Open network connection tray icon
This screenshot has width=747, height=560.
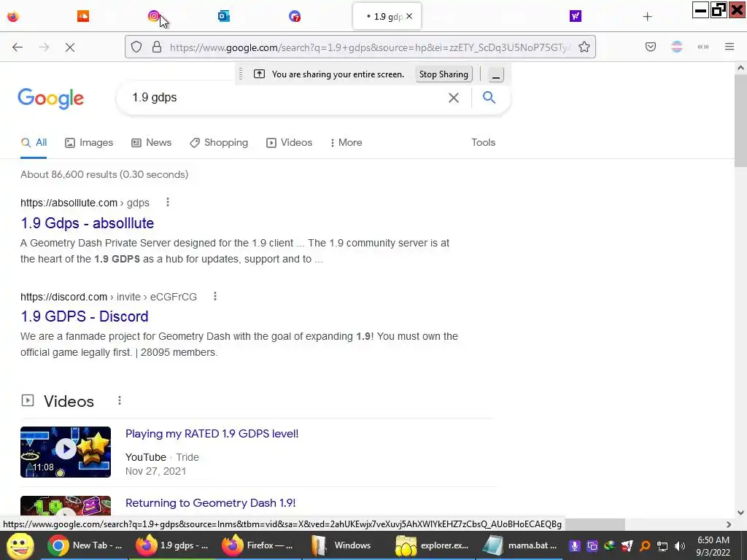tap(662, 546)
